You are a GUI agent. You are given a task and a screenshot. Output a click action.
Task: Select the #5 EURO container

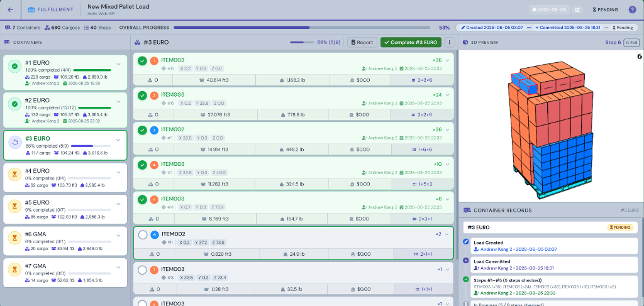tap(65, 209)
